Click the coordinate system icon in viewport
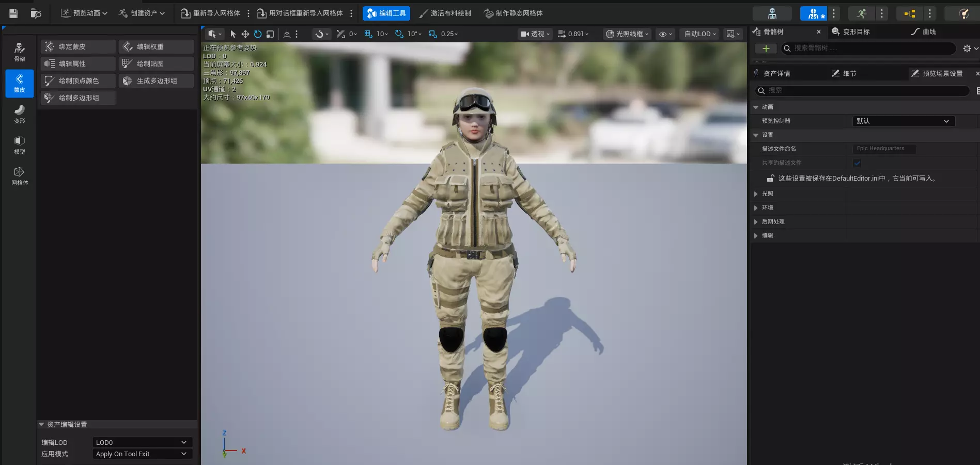This screenshot has height=465, width=980. tap(287, 34)
